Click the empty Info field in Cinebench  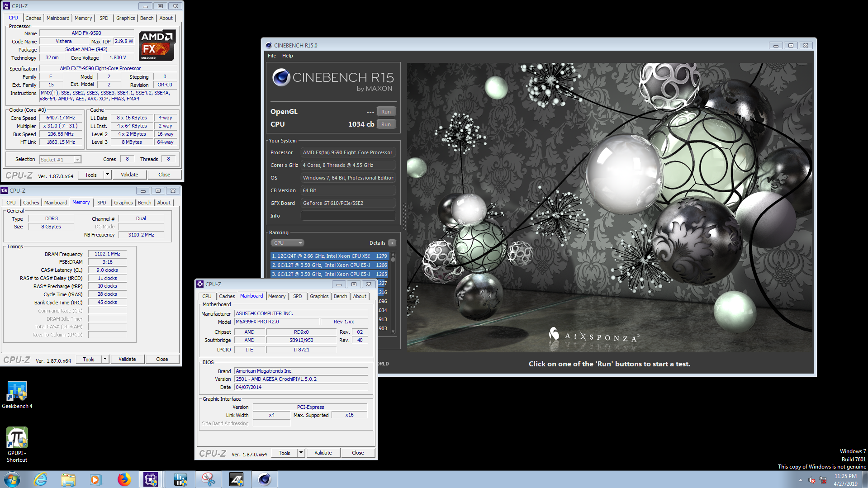point(348,216)
